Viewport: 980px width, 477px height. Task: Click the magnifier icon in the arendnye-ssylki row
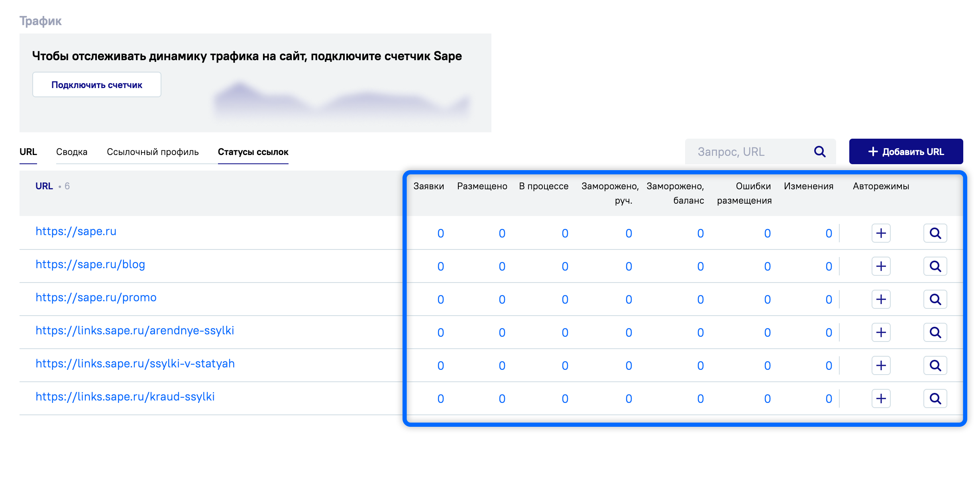[x=935, y=332]
